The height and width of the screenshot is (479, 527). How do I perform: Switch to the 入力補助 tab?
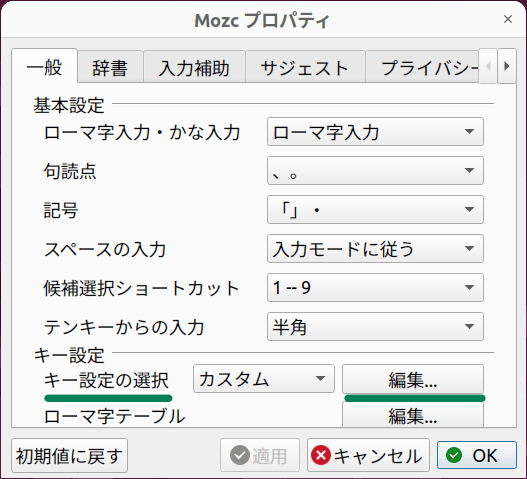194,67
